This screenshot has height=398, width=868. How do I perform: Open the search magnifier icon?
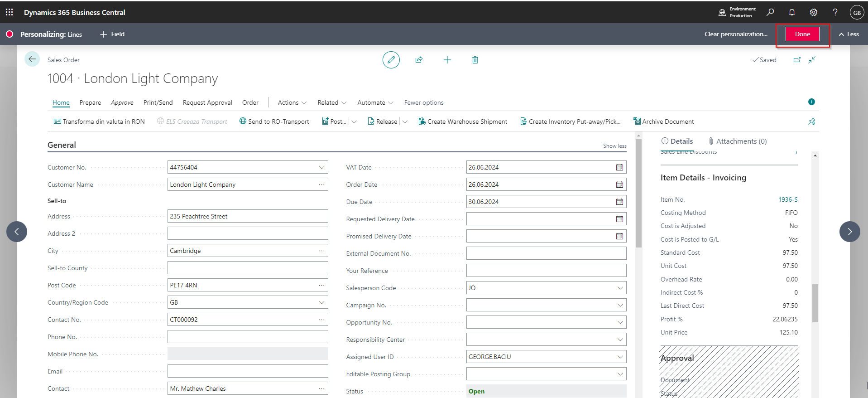(770, 12)
